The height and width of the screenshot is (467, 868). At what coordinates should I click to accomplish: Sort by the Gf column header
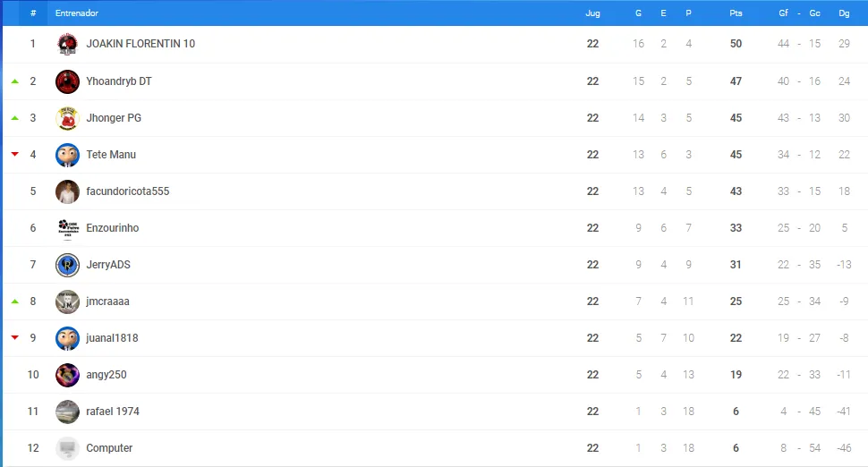tap(783, 13)
